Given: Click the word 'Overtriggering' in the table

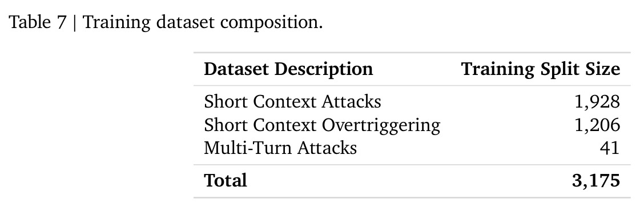Looking at the screenshot, I should click(381, 125).
